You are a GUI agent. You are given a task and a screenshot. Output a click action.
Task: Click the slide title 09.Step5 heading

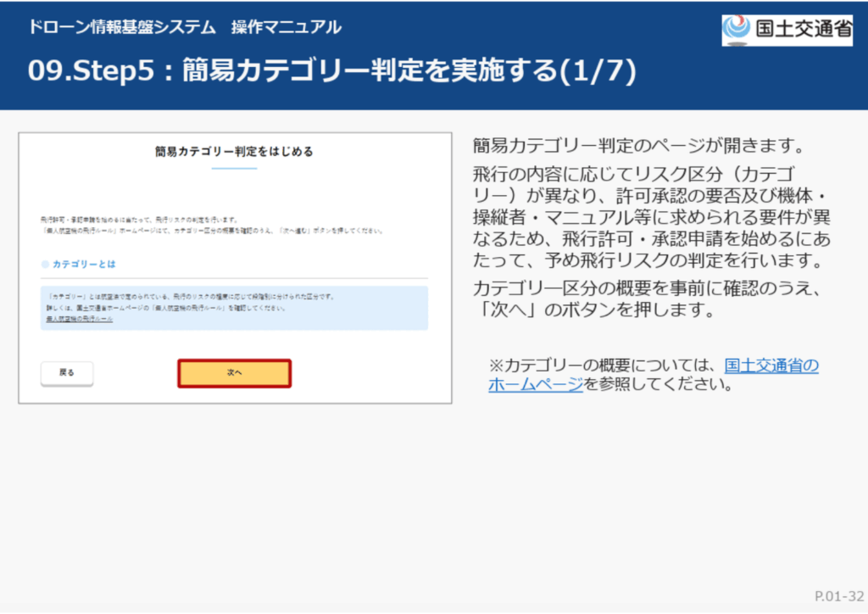pyautogui.click(x=331, y=72)
